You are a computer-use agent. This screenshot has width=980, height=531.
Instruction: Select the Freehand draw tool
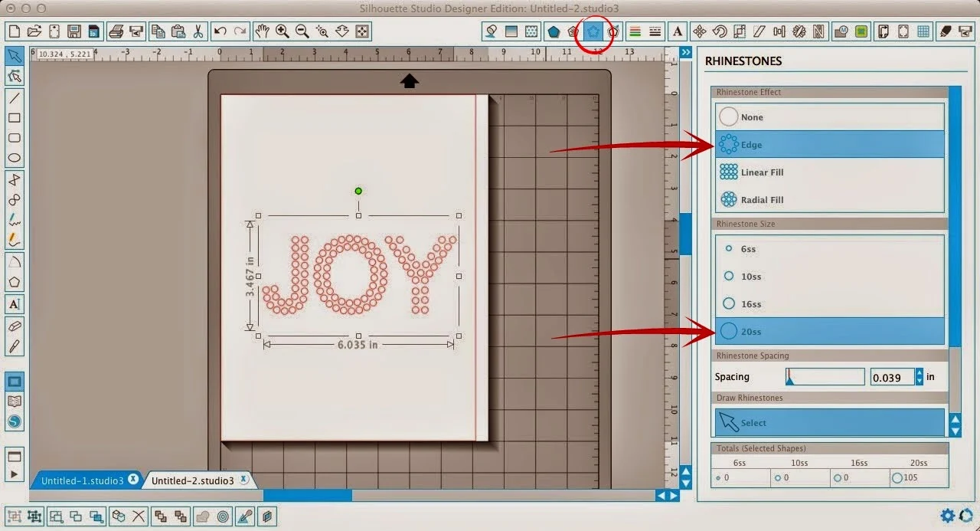coord(14,220)
